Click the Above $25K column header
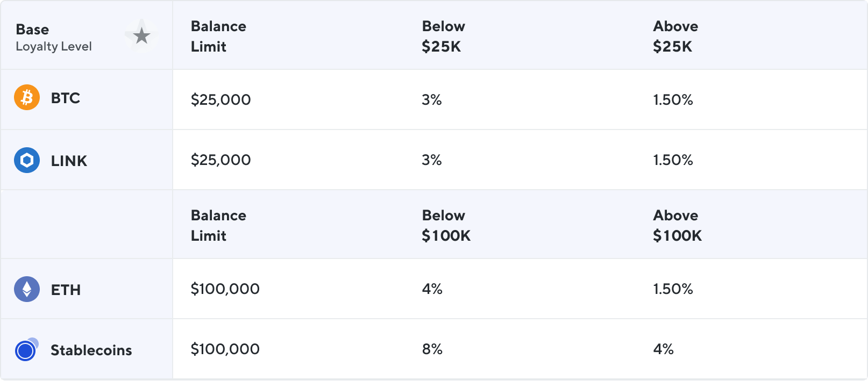The height and width of the screenshot is (381, 868). (x=675, y=36)
